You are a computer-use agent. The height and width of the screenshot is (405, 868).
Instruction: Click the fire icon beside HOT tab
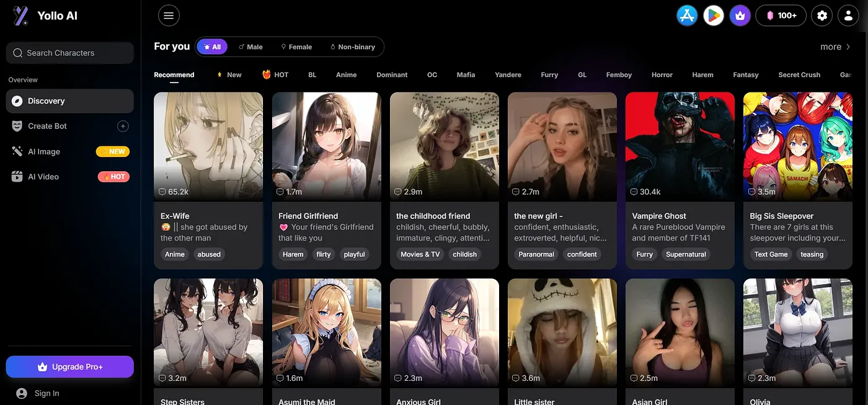point(267,74)
